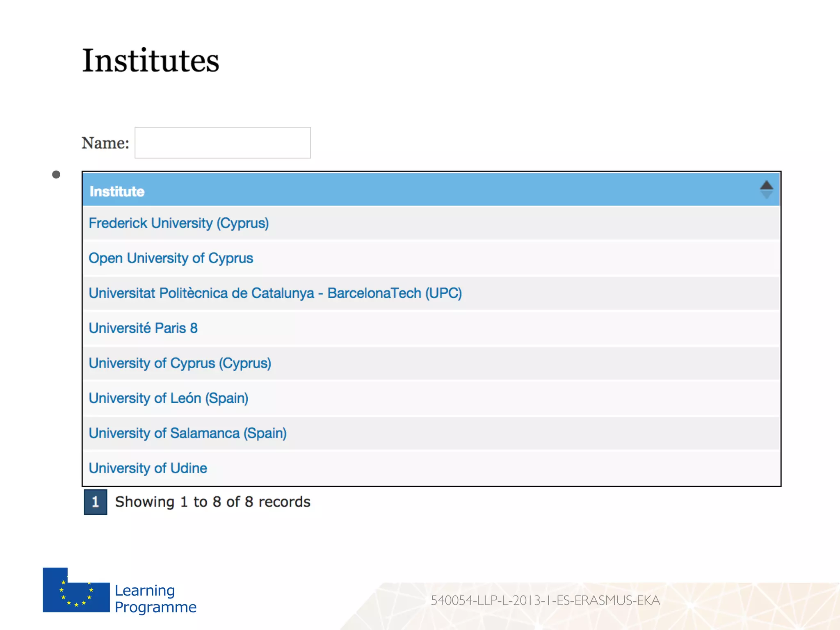Click the 540054-LLP-L-2013-1-ES-ERASMUS-EKA project code
This screenshot has width=840, height=630.
click(x=546, y=600)
